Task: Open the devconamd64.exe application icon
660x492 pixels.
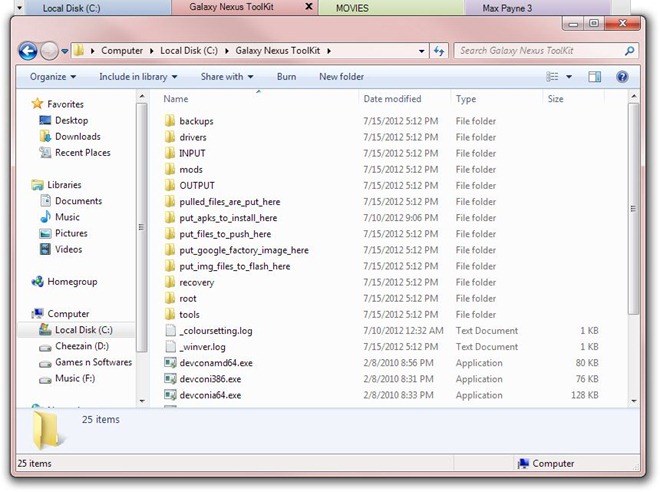Action: pyautogui.click(x=170, y=363)
